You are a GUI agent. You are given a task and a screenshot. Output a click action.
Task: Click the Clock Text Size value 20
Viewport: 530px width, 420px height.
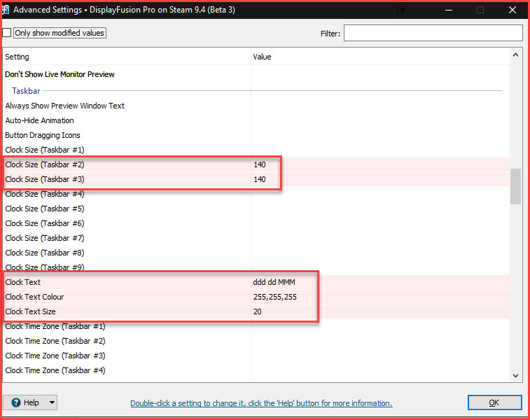pyautogui.click(x=258, y=311)
